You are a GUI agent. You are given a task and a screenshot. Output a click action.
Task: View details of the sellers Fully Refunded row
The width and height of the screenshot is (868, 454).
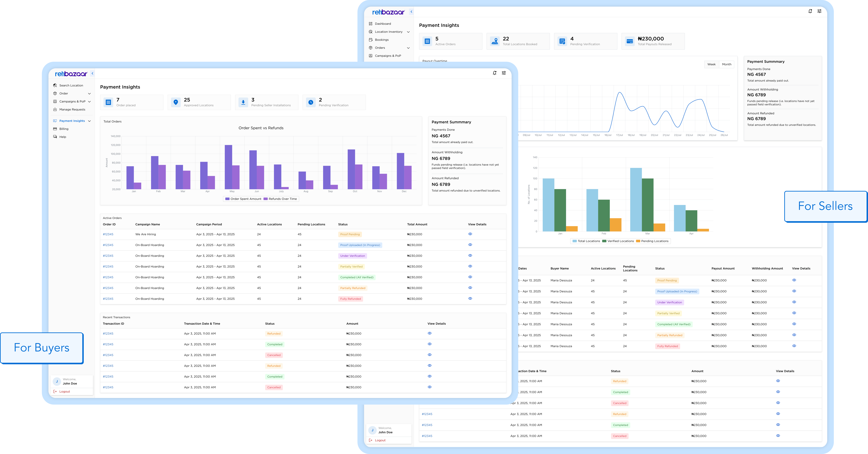(794, 346)
